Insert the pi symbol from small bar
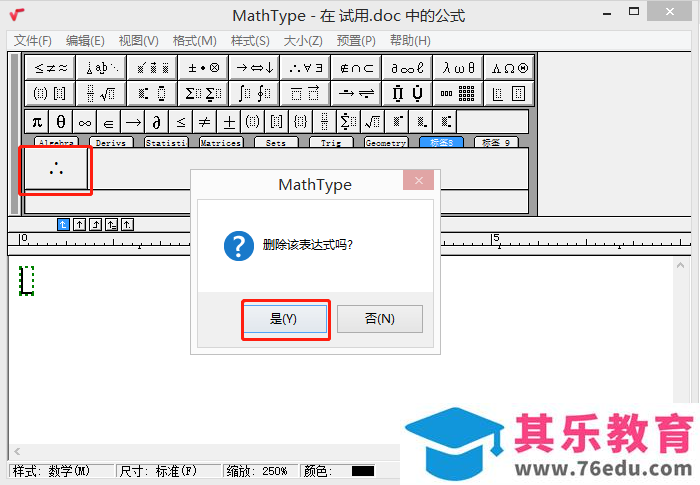Viewport: 700px width, 485px height. 37,121
